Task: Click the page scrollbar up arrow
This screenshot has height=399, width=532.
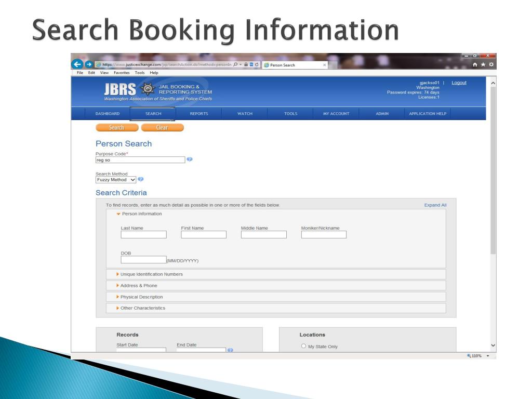Action: (493, 83)
